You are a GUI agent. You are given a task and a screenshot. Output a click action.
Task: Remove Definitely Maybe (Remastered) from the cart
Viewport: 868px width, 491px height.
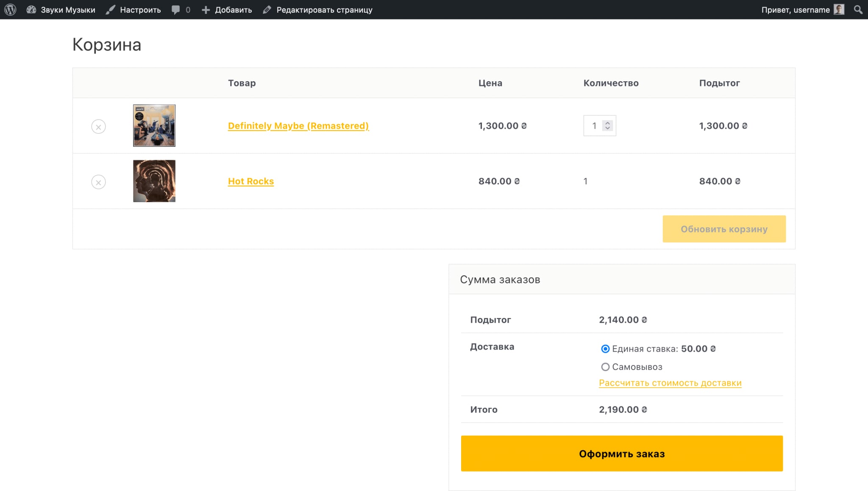[x=98, y=126]
